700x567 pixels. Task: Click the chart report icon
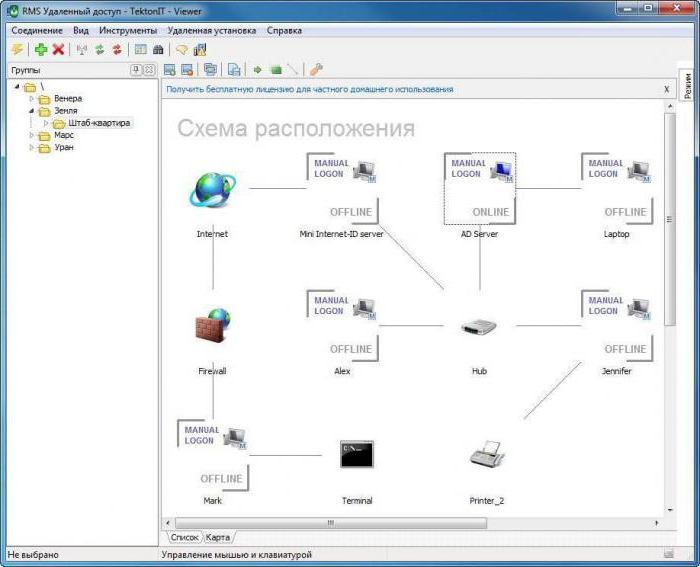coord(200,49)
